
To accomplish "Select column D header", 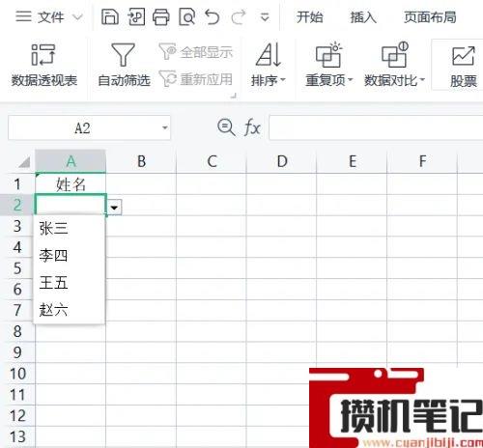I will coord(282,161).
